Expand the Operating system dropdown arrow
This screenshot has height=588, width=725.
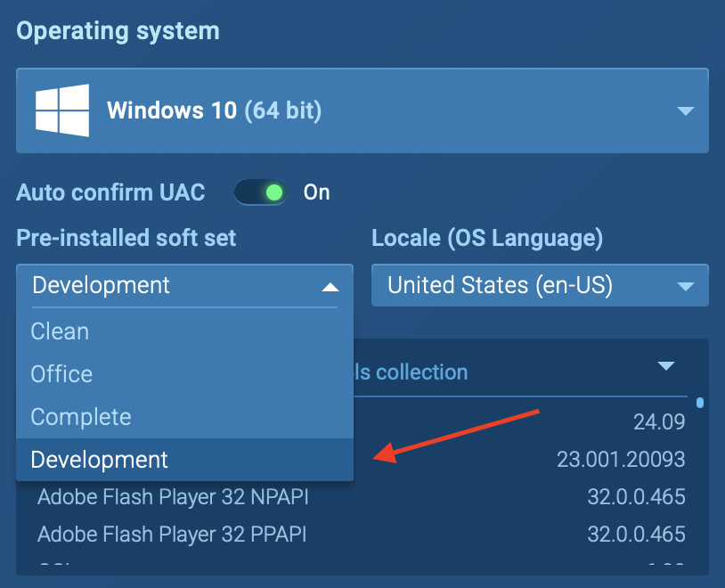click(x=685, y=110)
